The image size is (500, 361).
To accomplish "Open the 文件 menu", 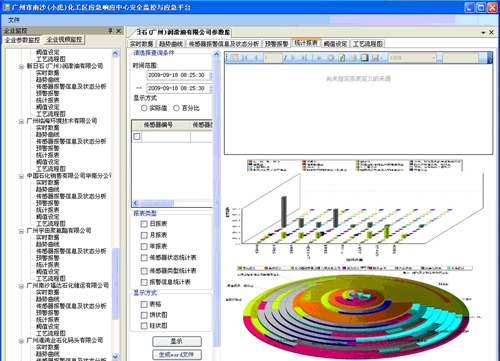I will (x=14, y=20).
